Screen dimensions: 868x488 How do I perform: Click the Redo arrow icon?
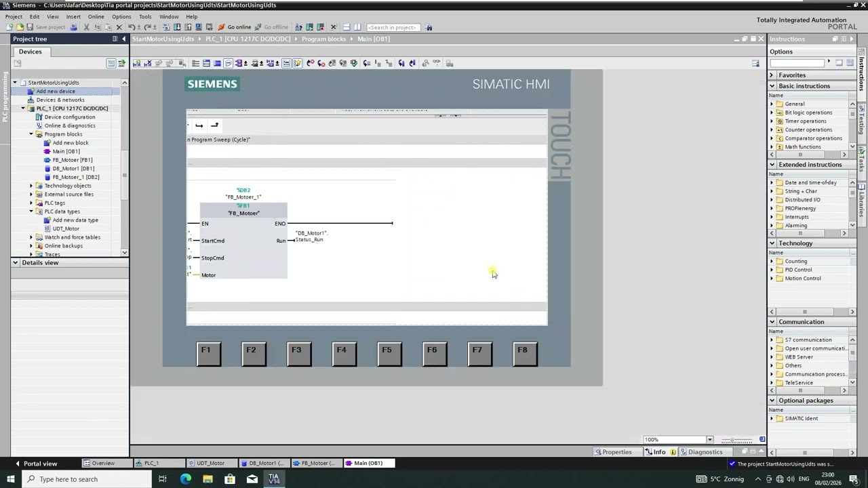[x=147, y=27]
